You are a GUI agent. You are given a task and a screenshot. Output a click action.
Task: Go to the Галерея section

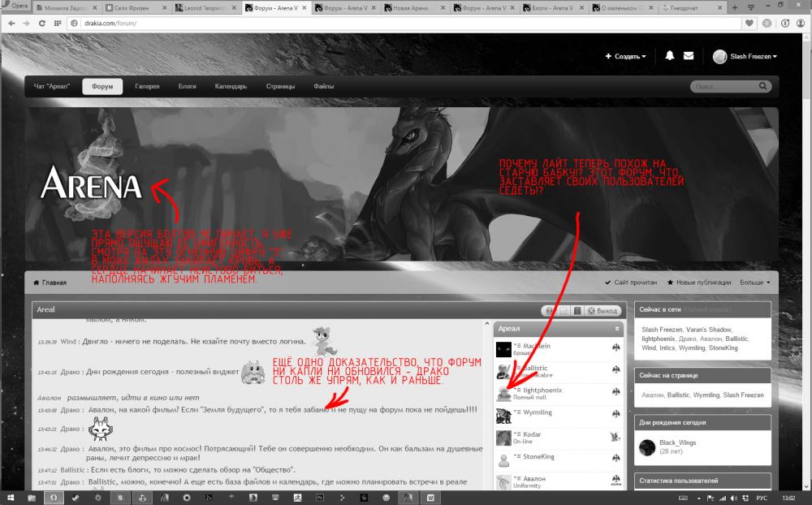[147, 87]
